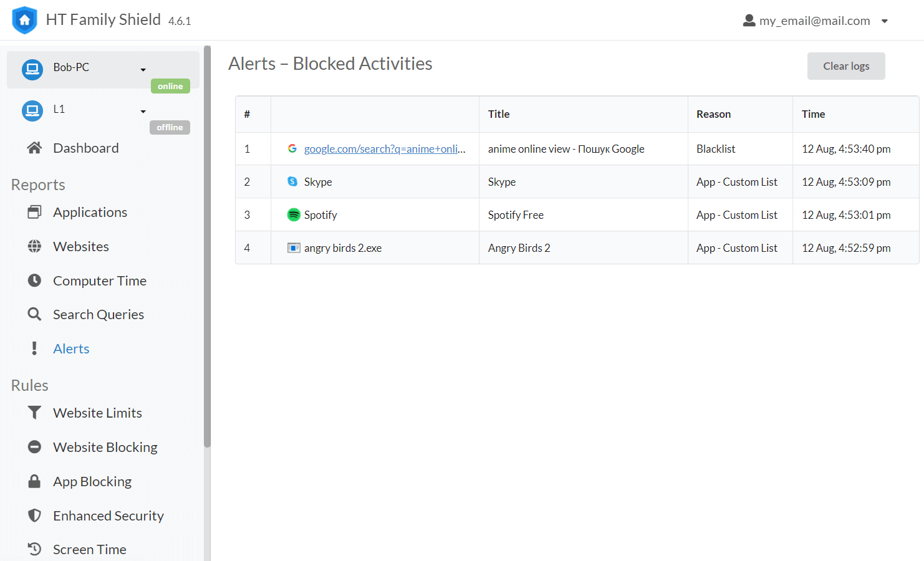Screen dimensions: 924x561
Task: Click the my_email@mail.com account name
Action: point(814,21)
